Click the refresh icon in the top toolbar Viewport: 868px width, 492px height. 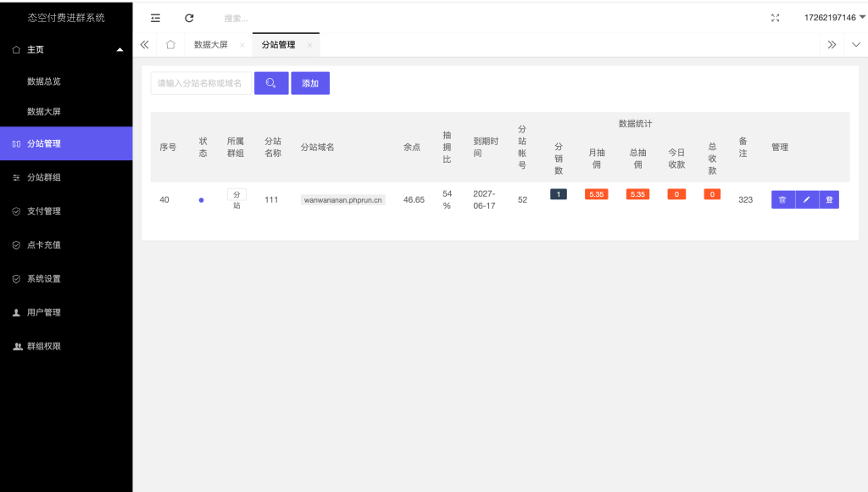(x=189, y=17)
